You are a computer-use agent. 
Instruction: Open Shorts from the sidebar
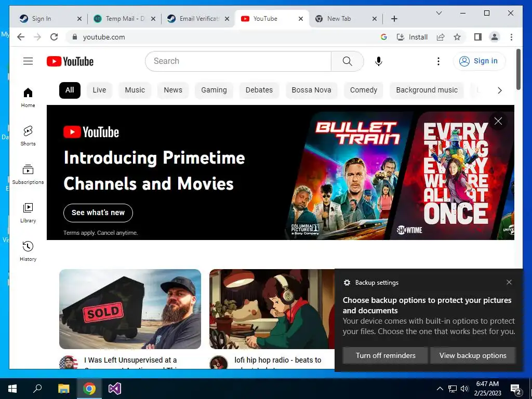(28, 136)
